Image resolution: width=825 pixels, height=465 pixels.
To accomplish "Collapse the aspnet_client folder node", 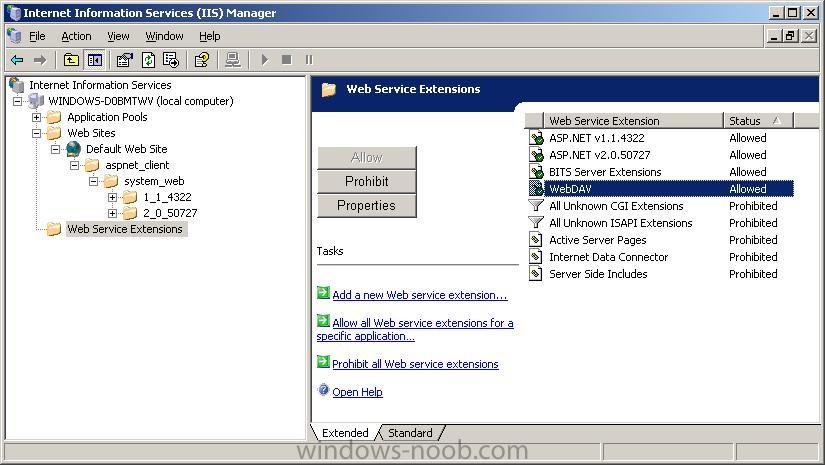I will (75, 165).
